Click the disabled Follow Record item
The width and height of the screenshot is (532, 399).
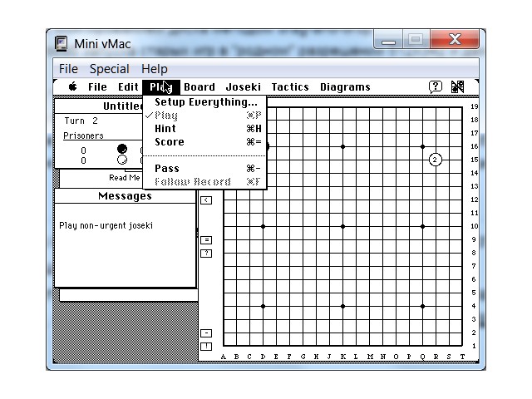pos(204,182)
